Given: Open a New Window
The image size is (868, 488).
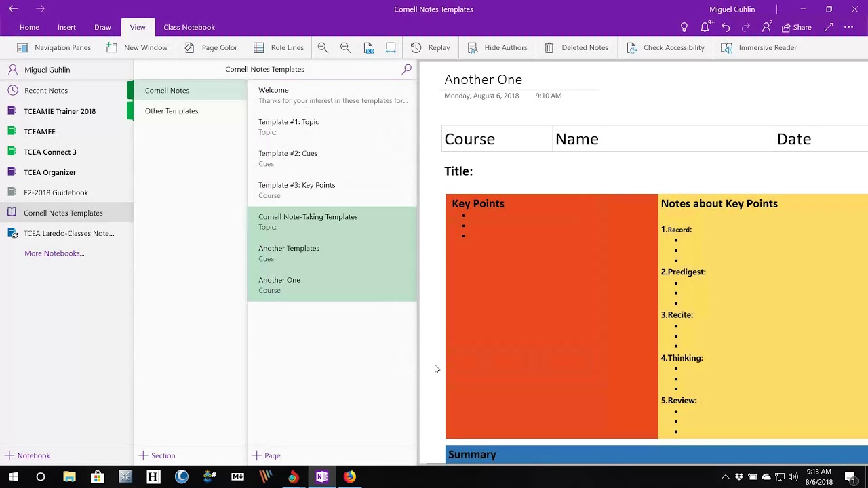Looking at the screenshot, I should tap(136, 47).
